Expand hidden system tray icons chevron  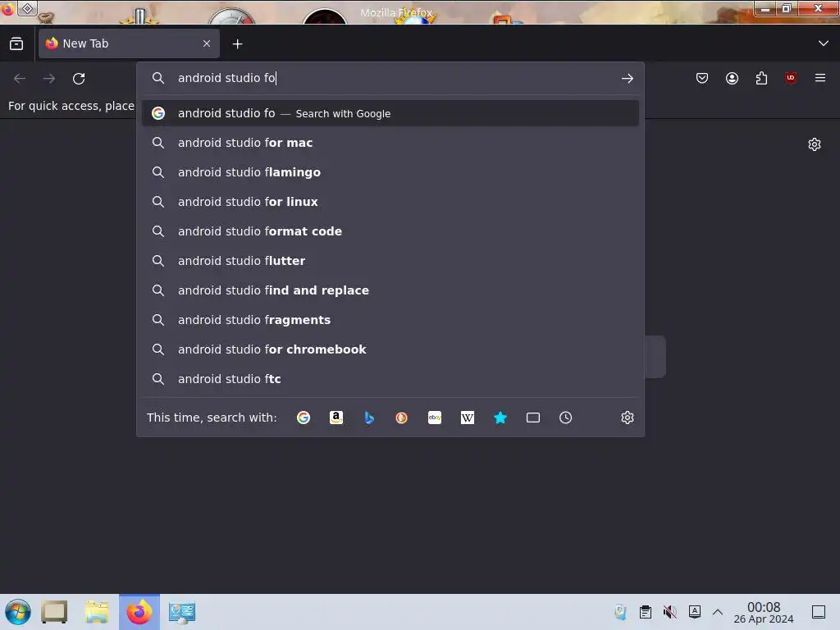(718, 612)
